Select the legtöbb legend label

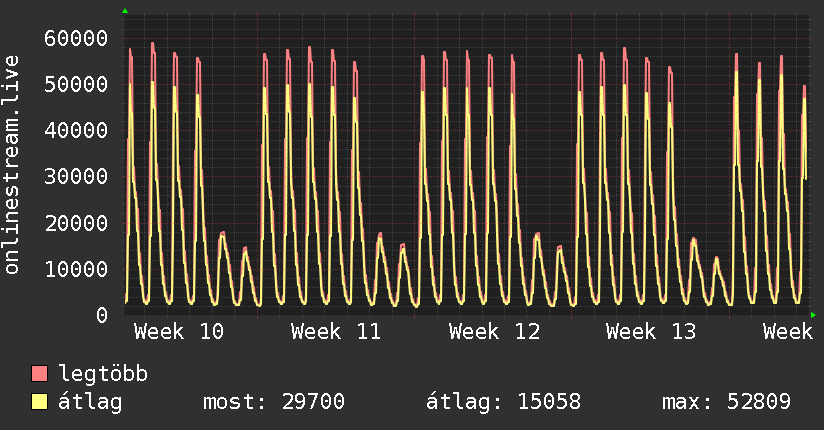coord(103,374)
